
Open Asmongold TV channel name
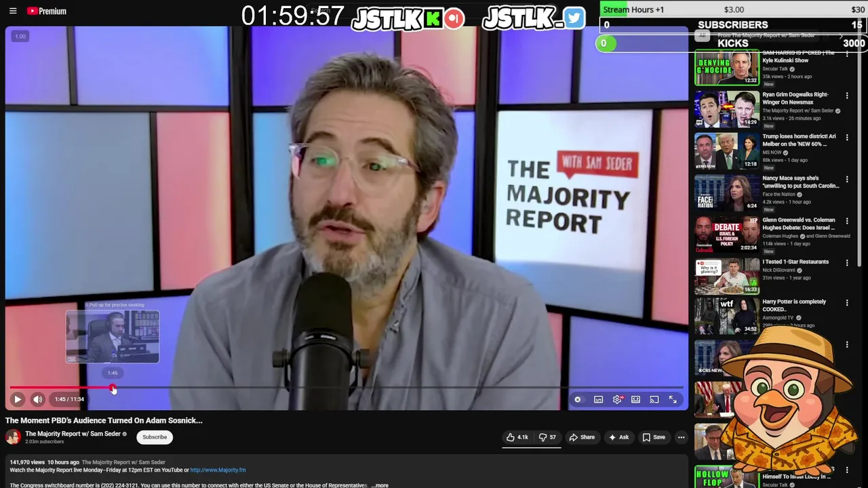(778, 318)
